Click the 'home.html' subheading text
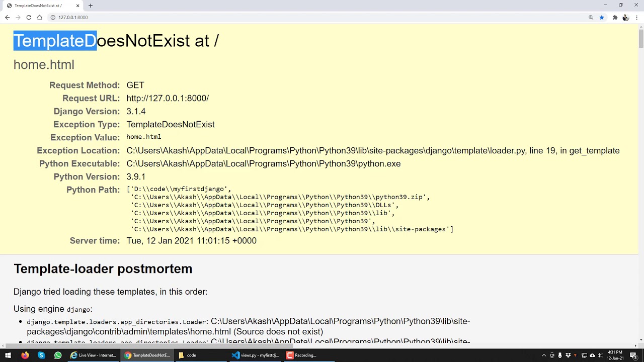The height and width of the screenshot is (362, 644). click(44, 65)
